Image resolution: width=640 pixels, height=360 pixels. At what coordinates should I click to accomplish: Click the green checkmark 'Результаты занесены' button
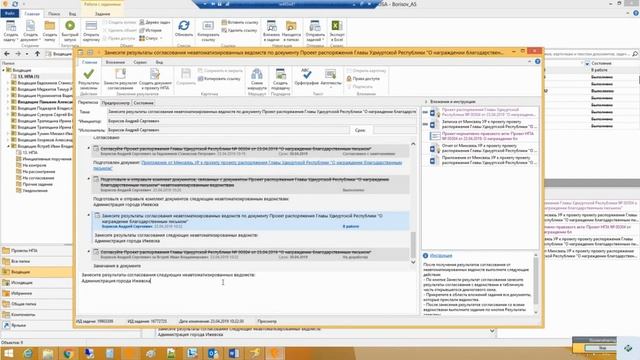89,80
